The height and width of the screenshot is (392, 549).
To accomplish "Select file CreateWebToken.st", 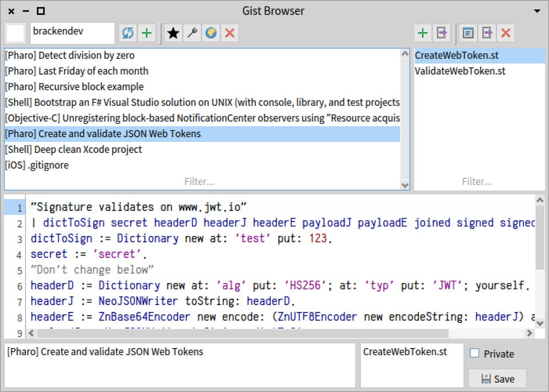I will tap(480, 56).
